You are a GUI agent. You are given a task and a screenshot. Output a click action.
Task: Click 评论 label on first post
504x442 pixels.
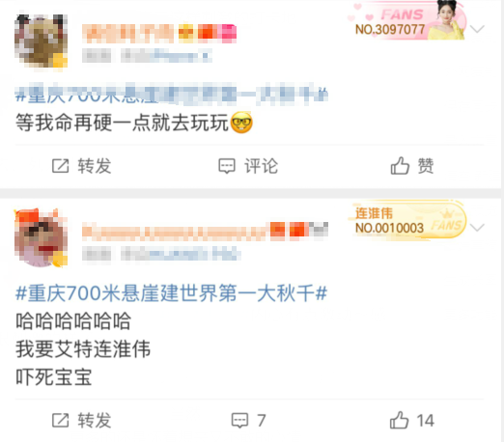click(261, 166)
